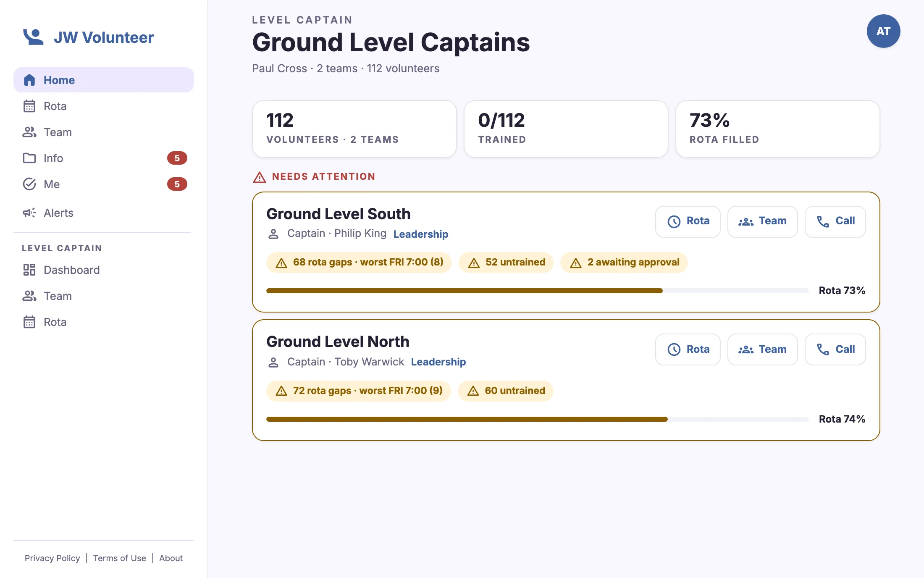
Task: Click warning icon in 68 rota gaps chip
Action: (x=281, y=263)
